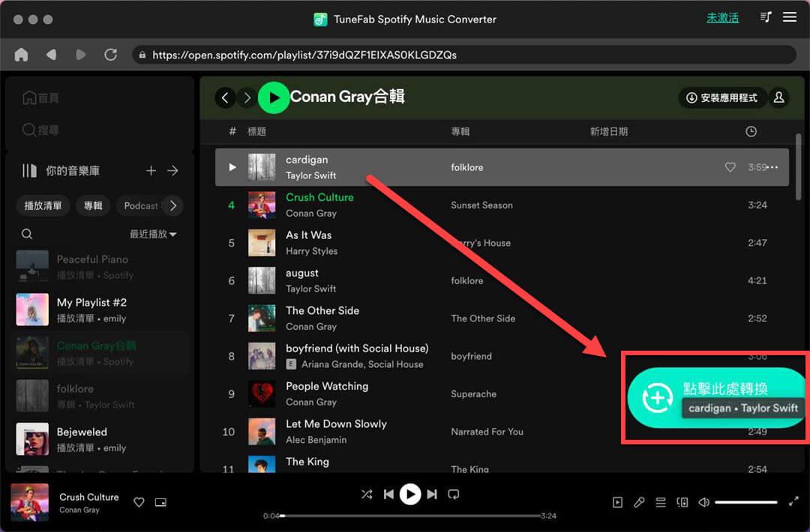810x532 pixels.
Task: Like cardigan with the heart icon
Action: point(730,167)
